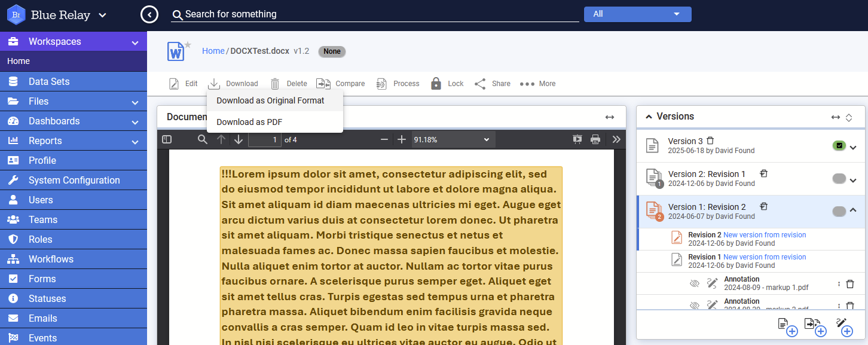Click the page number input field
Image resolution: width=868 pixels, height=345 pixels.
[x=265, y=139]
